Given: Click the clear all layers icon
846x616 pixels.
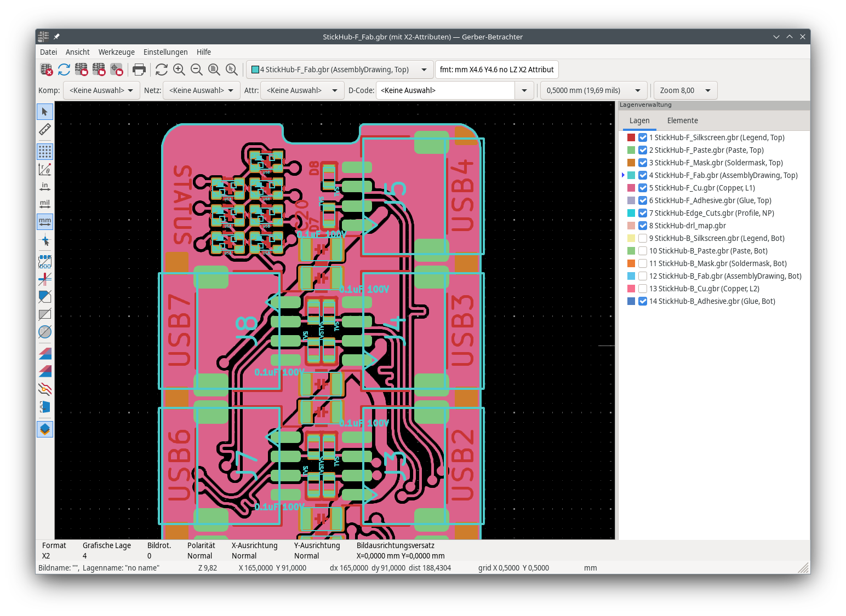Looking at the screenshot, I should point(47,70).
